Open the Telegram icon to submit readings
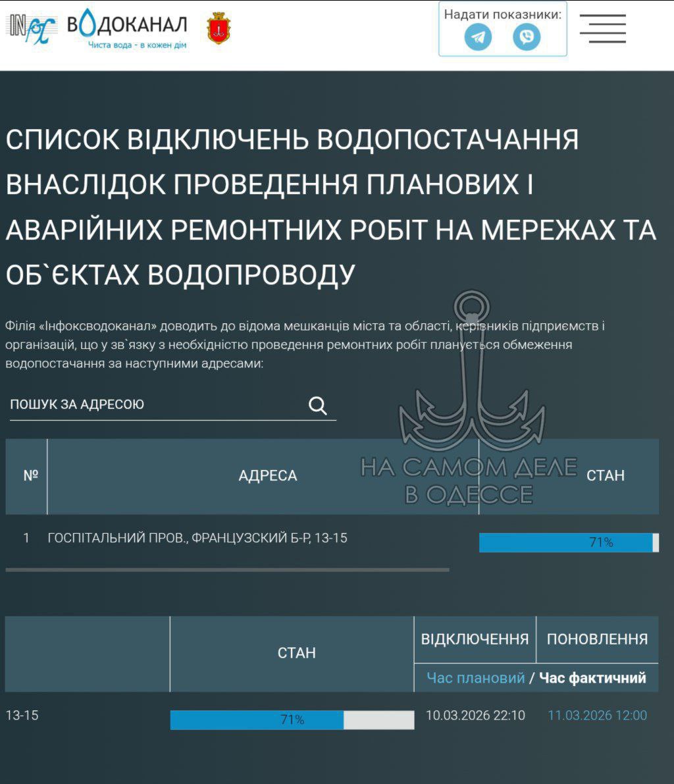The width and height of the screenshot is (674, 784). (478, 37)
